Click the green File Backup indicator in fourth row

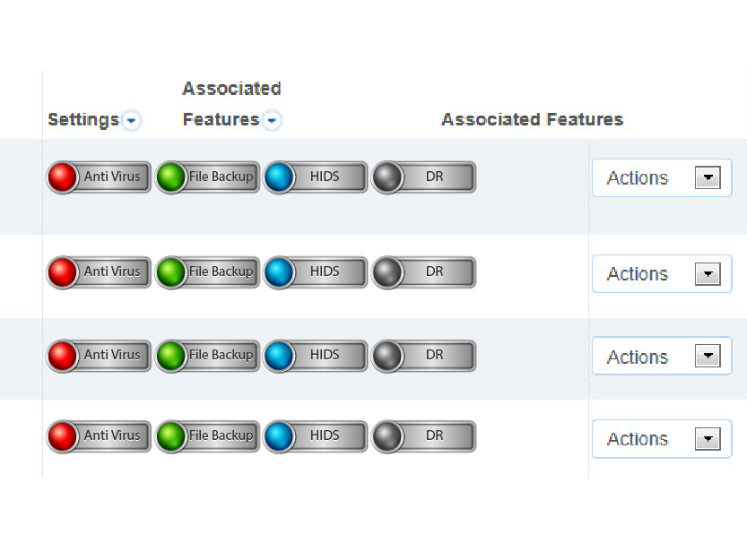(x=171, y=436)
